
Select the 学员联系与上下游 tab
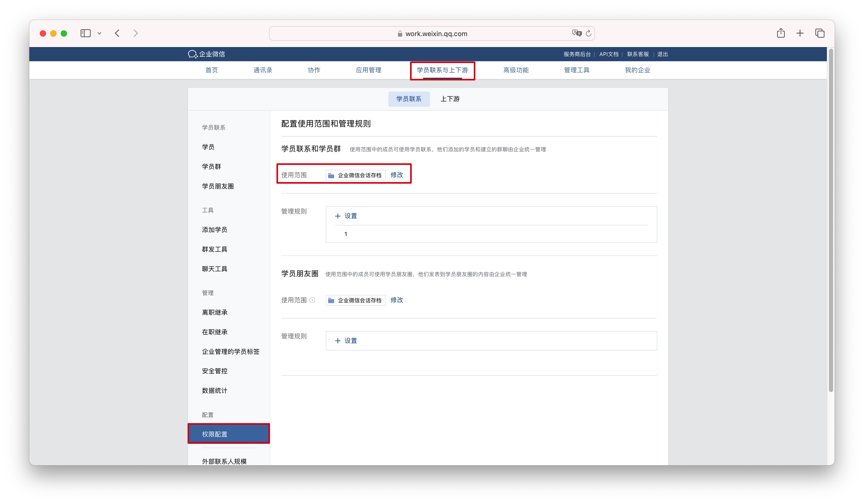(x=442, y=70)
